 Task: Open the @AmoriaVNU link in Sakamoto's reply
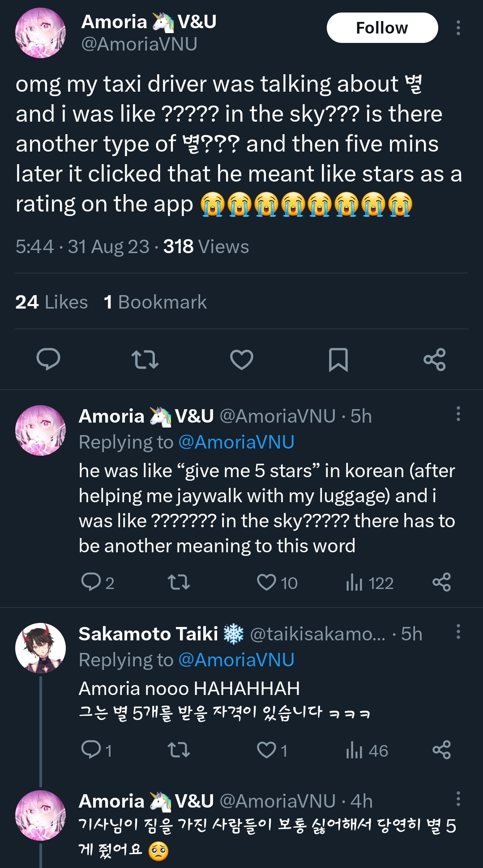tap(236, 660)
